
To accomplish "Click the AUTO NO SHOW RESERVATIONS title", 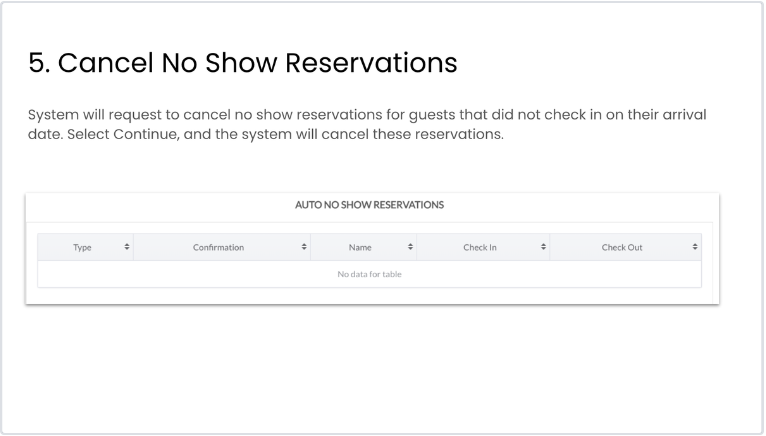I will (369, 205).
